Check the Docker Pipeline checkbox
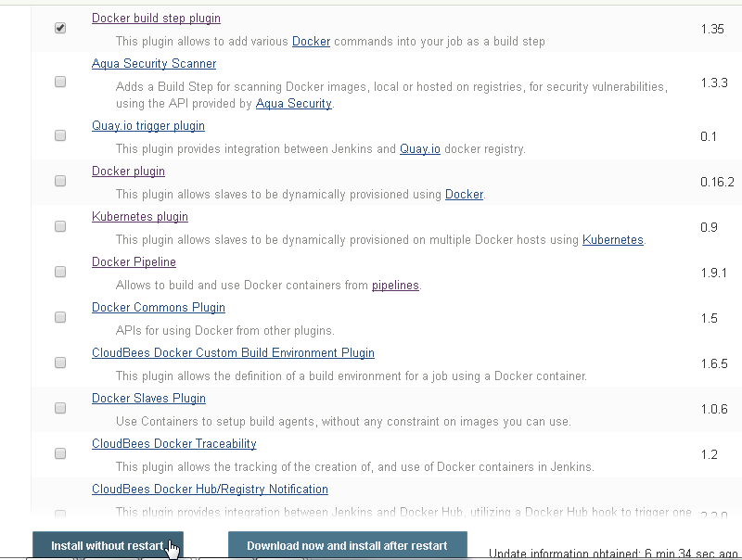Viewport: 742px width, 560px height. click(x=60, y=272)
